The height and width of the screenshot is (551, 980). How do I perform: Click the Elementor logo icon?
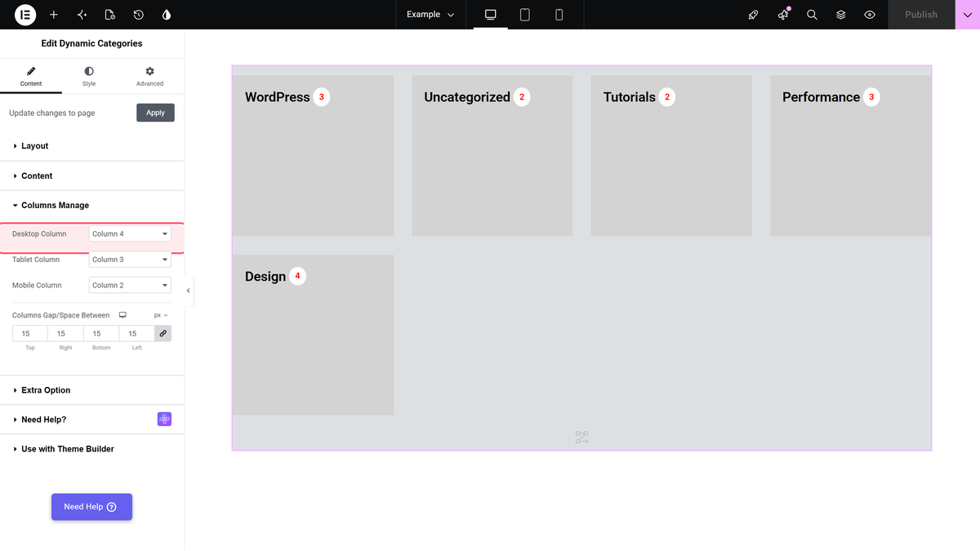click(25, 15)
